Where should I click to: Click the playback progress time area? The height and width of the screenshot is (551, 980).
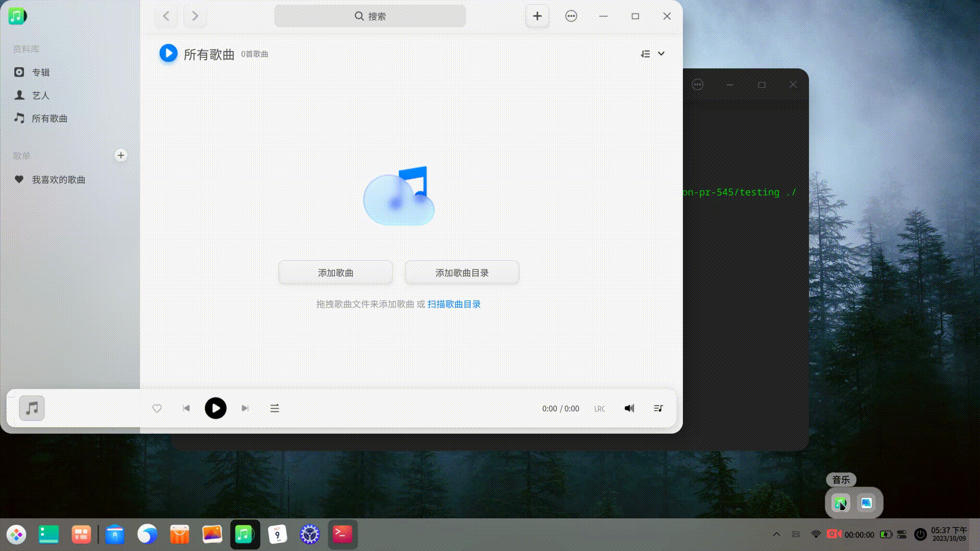(x=560, y=408)
